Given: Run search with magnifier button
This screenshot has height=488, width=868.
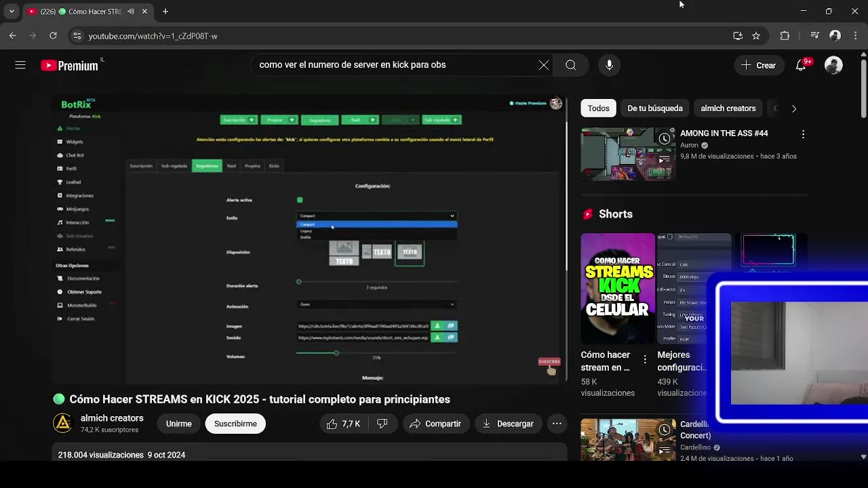Looking at the screenshot, I should pos(571,65).
